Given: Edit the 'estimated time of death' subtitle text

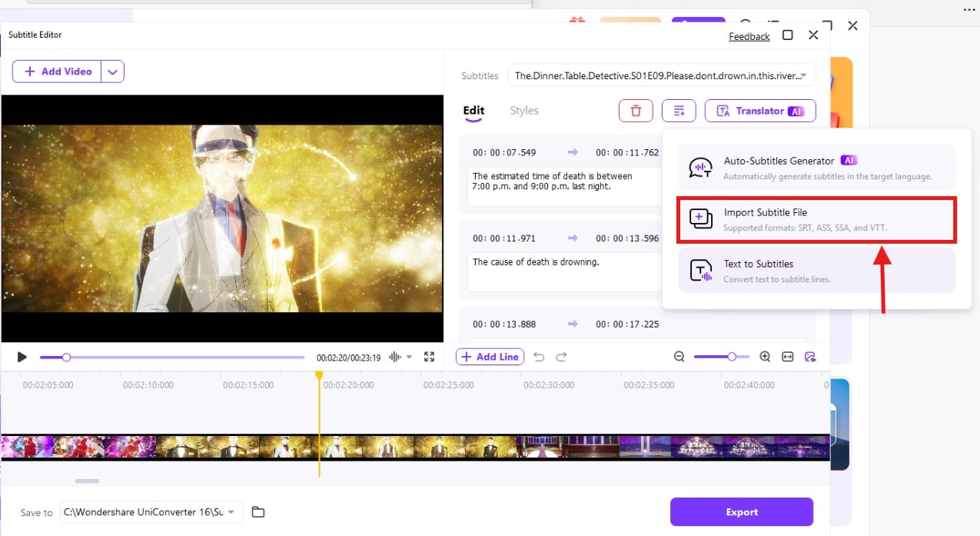Looking at the screenshot, I should [563, 187].
